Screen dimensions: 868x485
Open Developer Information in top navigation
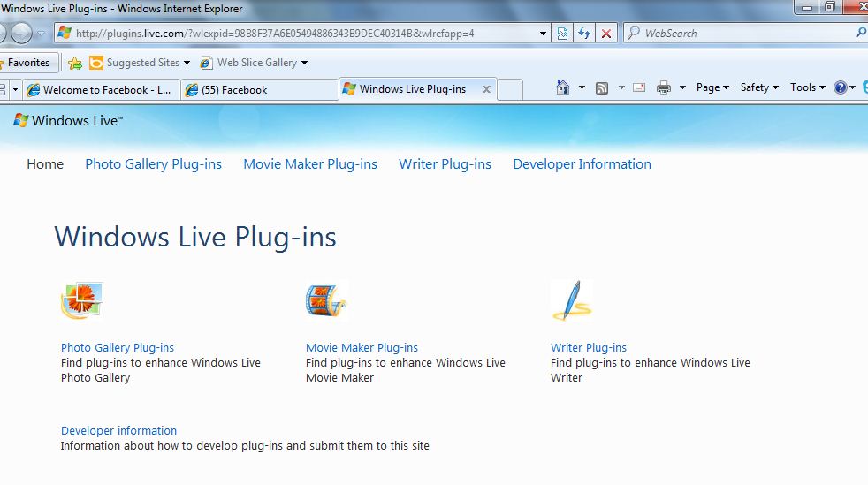tap(582, 164)
